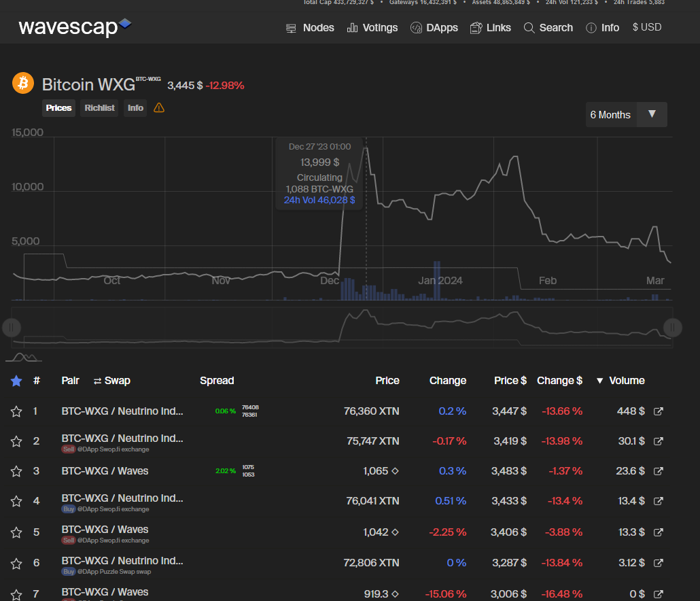Viewport: 700px width, 601px height.
Task: Open the Nodes menu item
Action: (310, 28)
